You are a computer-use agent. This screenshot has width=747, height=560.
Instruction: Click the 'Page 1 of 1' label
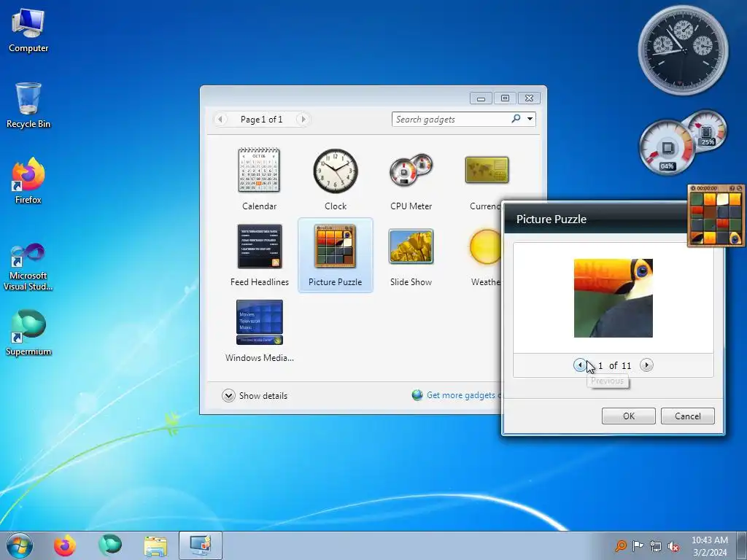(262, 120)
